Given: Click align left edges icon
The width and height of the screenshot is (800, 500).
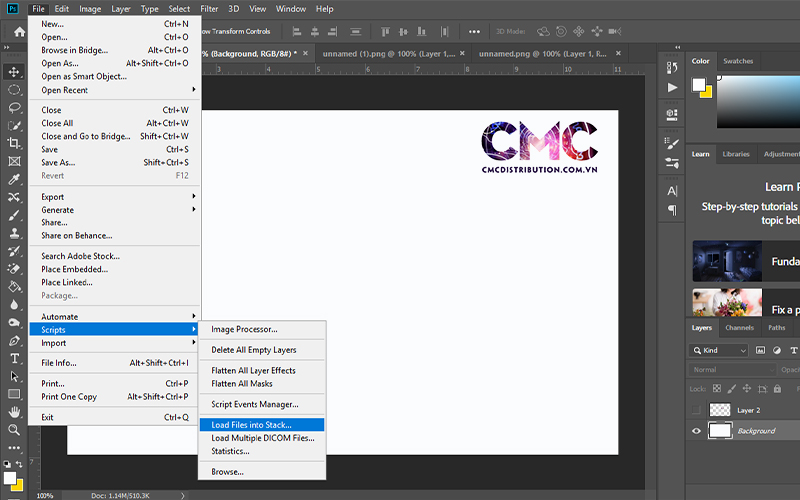Looking at the screenshot, I should coord(297,32).
